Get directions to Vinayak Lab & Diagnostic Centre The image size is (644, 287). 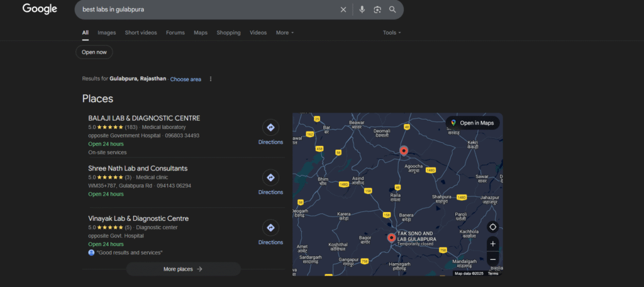[270, 228]
